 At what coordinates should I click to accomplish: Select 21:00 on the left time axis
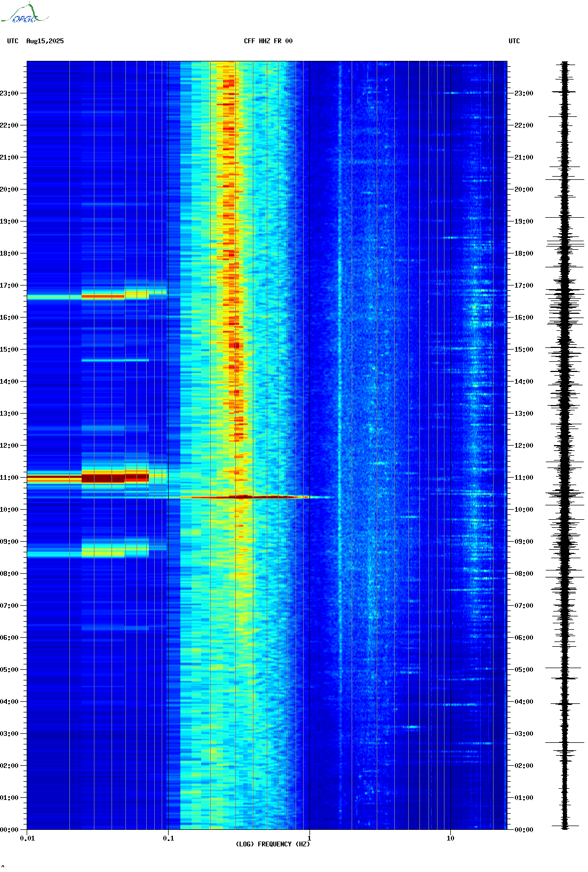pos(9,157)
